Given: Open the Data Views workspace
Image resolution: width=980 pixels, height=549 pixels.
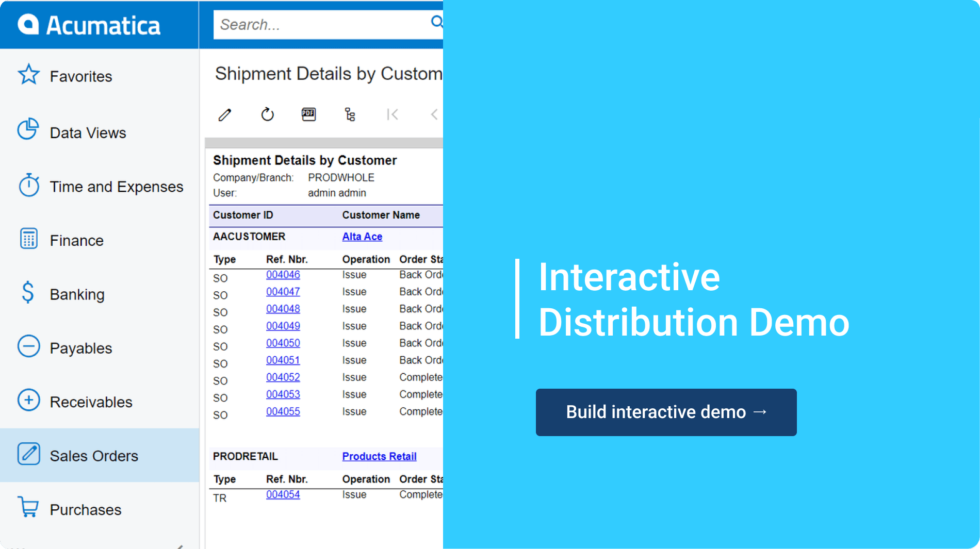Looking at the screenshot, I should 88,133.
